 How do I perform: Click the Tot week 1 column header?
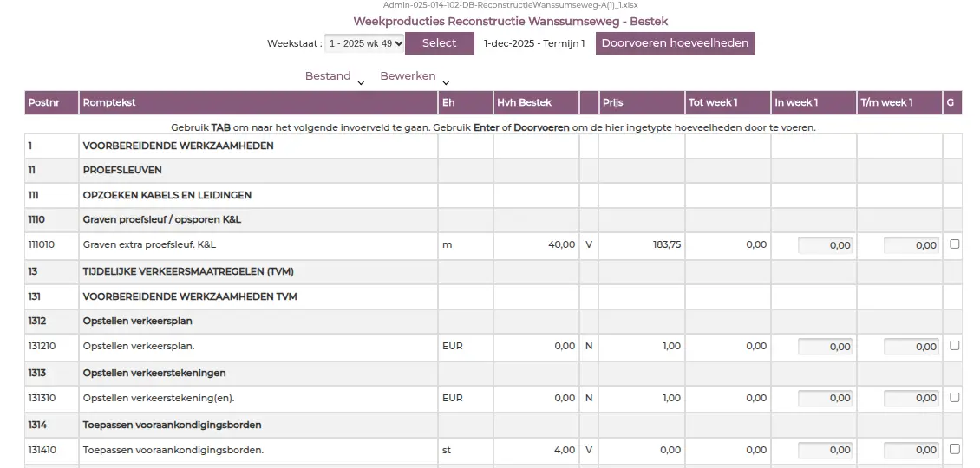coord(728,102)
